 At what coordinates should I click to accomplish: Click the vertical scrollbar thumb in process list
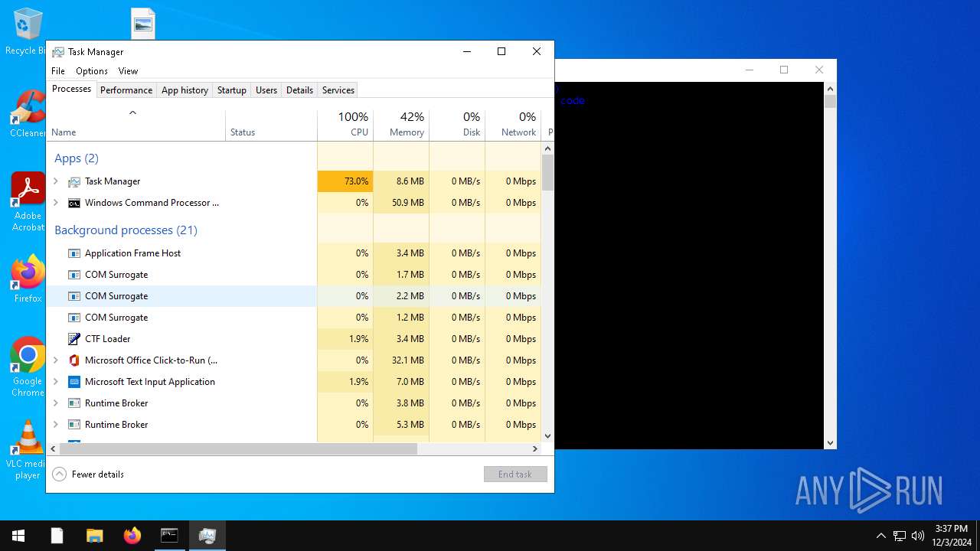[x=547, y=172]
